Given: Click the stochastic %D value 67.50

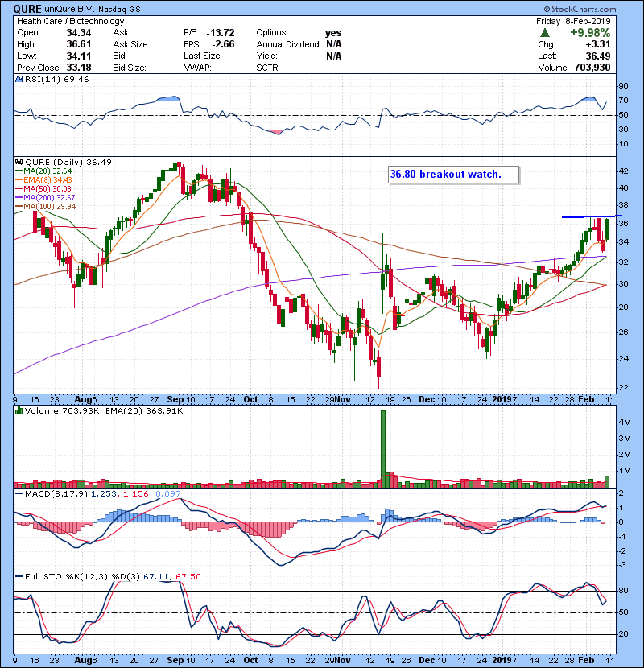Looking at the screenshot, I should pyautogui.click(x=188, y=577).
